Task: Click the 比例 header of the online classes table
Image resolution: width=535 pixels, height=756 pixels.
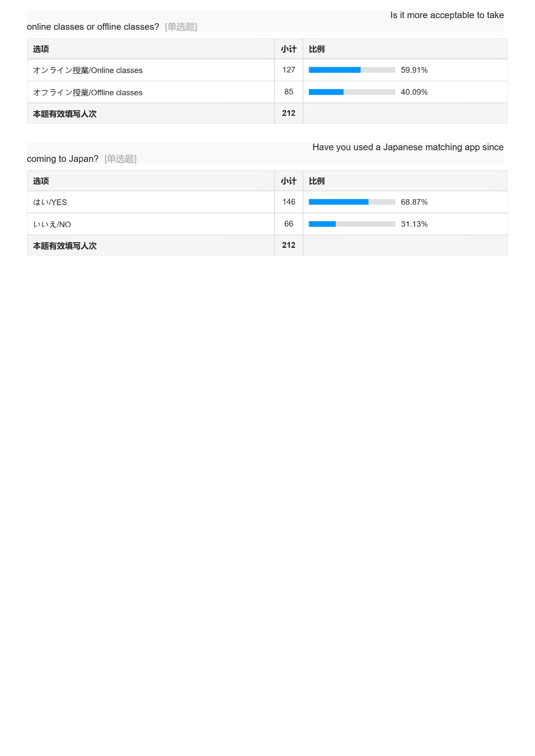Action: pyautogui.click(x=317, y=49)
